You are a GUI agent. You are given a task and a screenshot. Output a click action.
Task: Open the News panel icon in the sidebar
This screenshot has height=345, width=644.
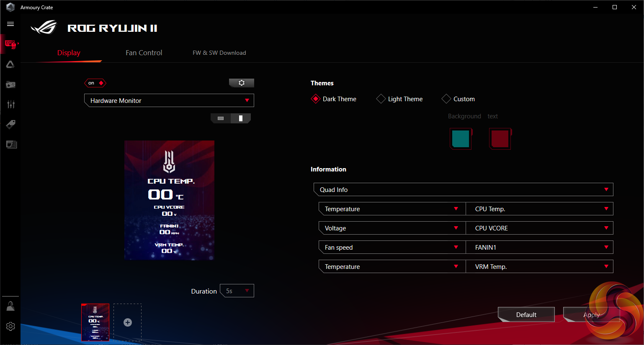pos(11,144)
